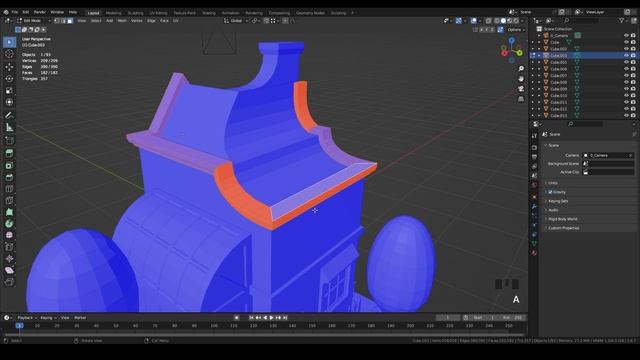
Task: Select the Inset Faces tool
Action: [x=9, y=165]
